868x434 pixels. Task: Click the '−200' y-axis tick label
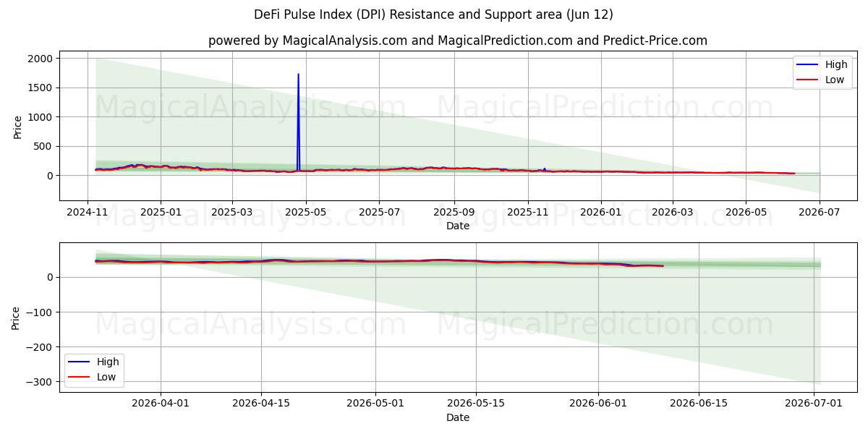[39, 347]
